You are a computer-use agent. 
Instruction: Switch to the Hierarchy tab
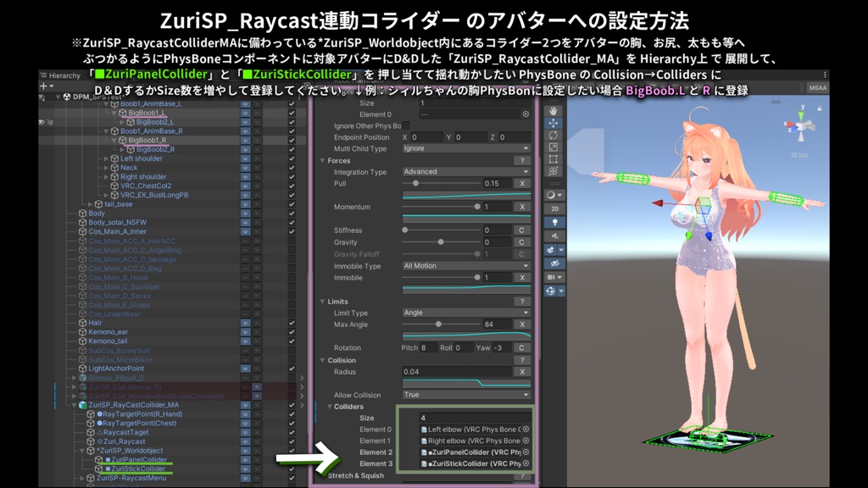[x=59, y=75]
